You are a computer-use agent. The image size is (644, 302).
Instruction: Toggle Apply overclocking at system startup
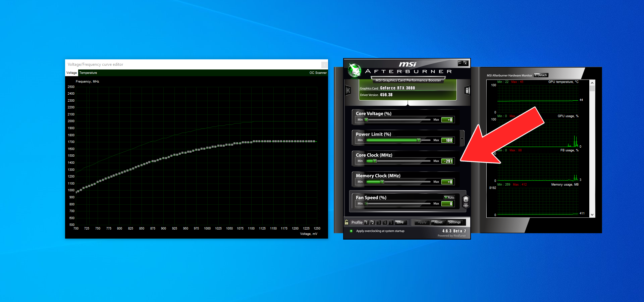tap(351, 231)
